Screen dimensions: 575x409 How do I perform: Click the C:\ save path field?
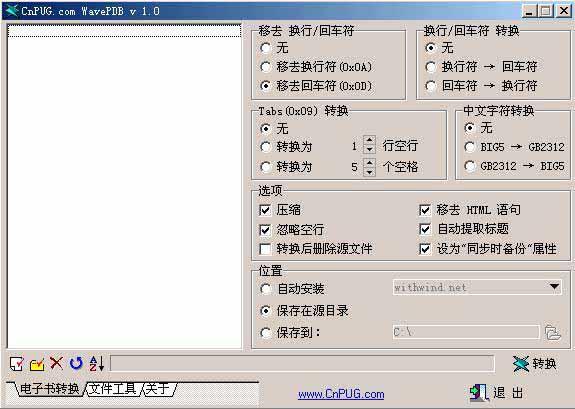466,332
